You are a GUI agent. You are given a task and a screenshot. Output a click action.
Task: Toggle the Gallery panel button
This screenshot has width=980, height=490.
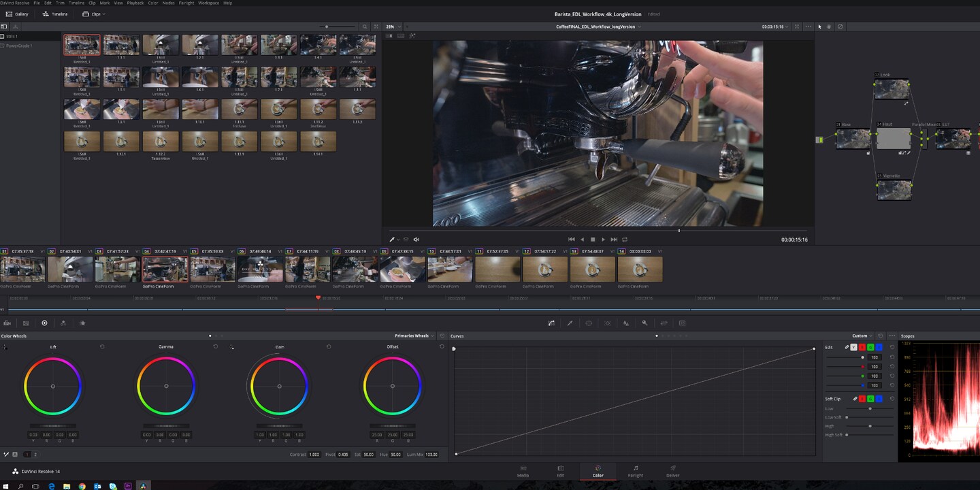point(17,14)
